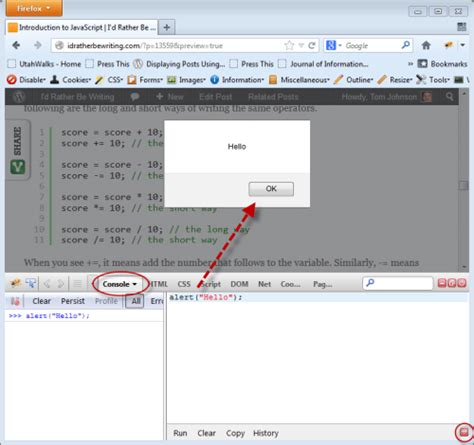
Task: Click the admin bar search magnifier
Action: coord(449,97)
